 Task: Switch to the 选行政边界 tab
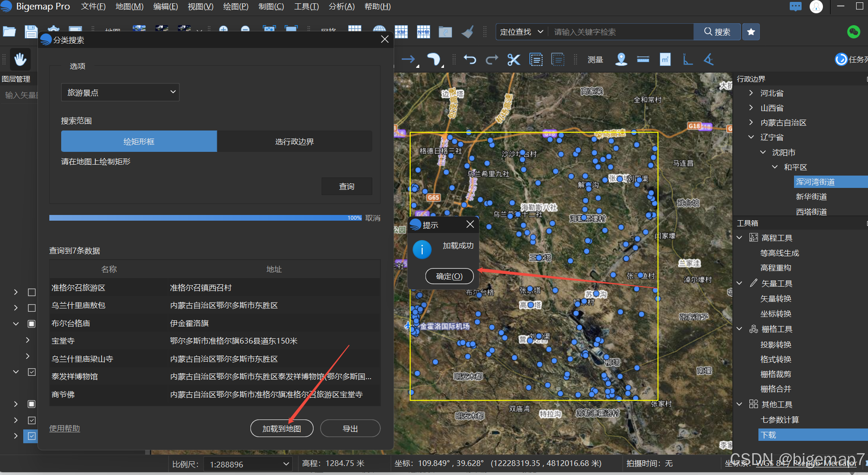295,141
